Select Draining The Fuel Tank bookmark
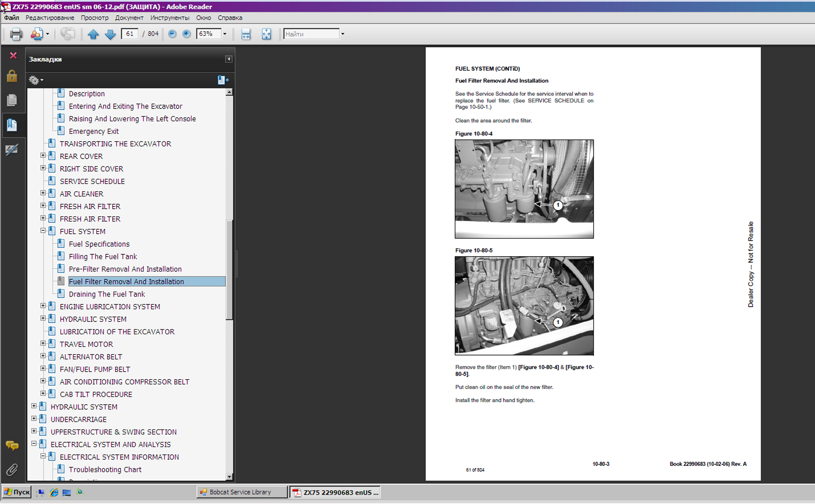This screenshot has height=504, width=815. point(107,294)
